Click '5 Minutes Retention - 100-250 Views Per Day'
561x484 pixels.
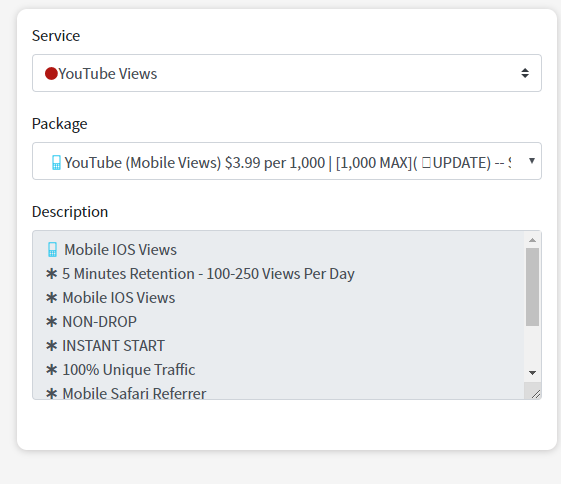click(200, 274)
